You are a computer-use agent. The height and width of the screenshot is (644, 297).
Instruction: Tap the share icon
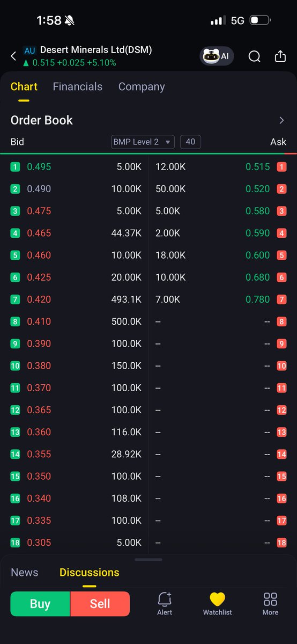coord(280,56)
